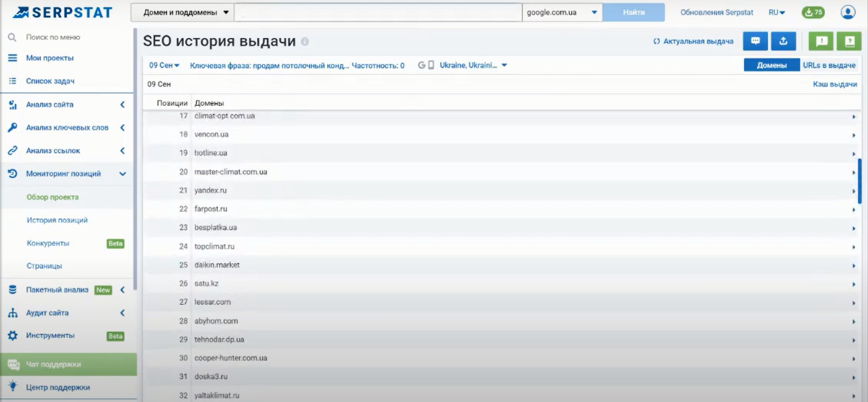Screen dimensions: 868x402
Task: Open the 09 Сен date dropdown
Action: 164,66
